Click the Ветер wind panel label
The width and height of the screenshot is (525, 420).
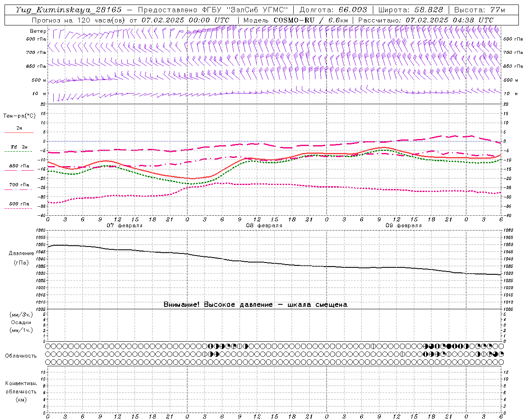(38, 31)
